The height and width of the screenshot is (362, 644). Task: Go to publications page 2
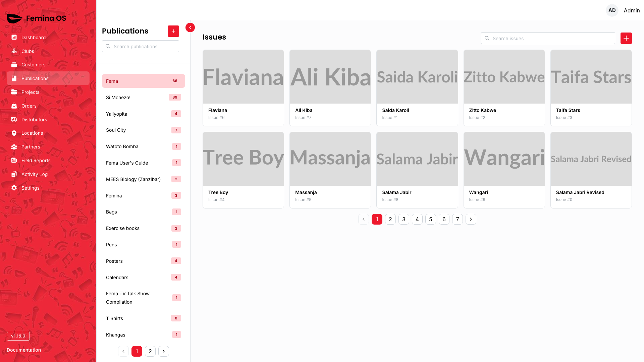click(x=150, y=351)
